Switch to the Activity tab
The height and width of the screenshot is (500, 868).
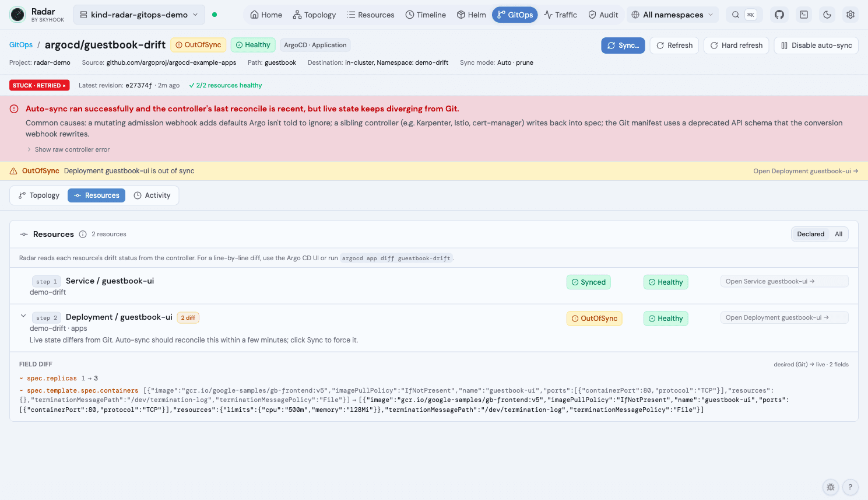(152, 195)
